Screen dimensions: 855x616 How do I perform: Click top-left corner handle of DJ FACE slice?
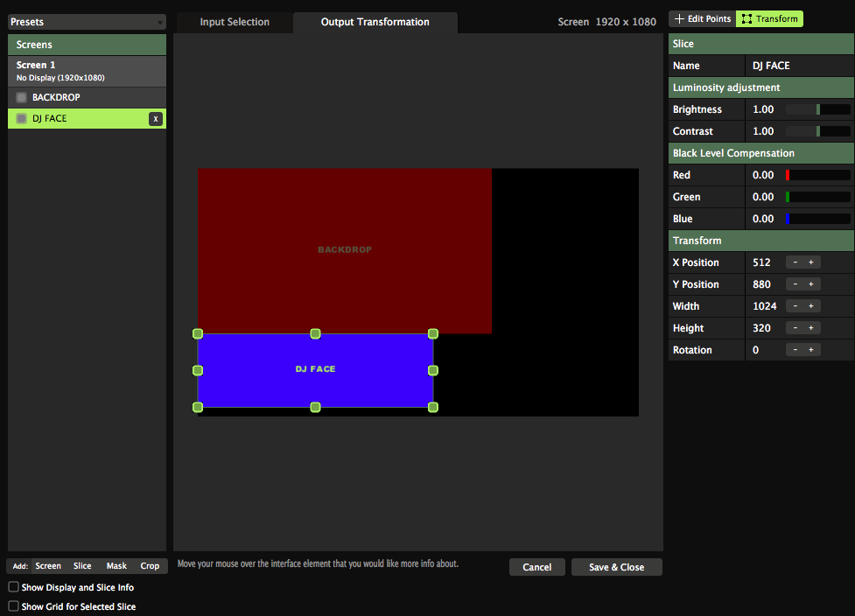tap(198, 333)
